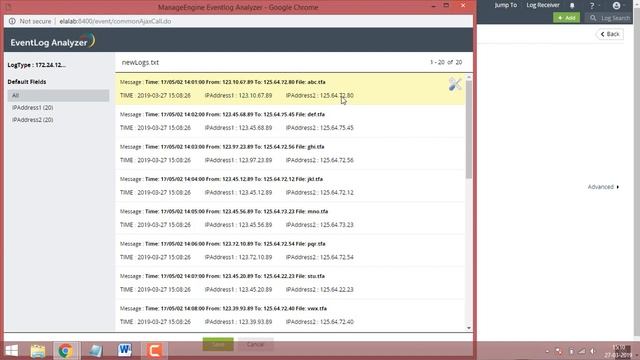Click the log list vertical scrollbar thumb
This screenshot has height=360, width=640.
pos(469,129)
